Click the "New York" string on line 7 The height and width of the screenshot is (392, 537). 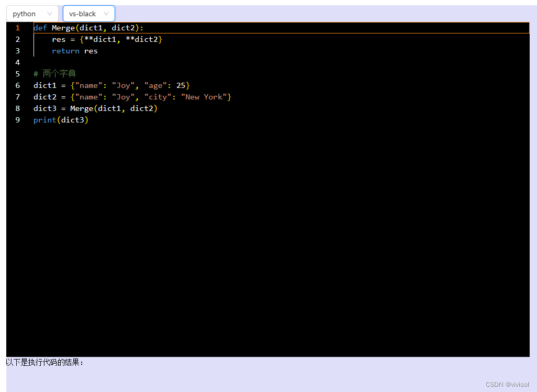click(204, 97)
